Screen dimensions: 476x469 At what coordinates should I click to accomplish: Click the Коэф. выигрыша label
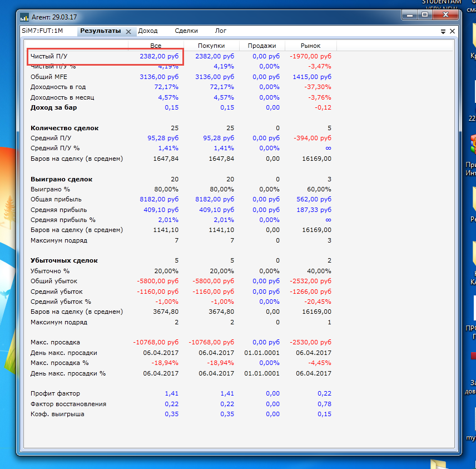57,414
